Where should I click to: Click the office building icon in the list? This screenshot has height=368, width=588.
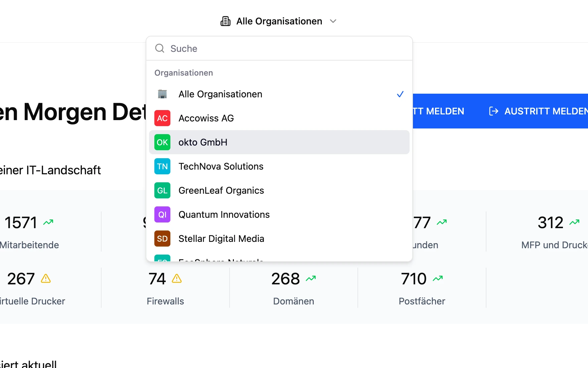point(162,94)
